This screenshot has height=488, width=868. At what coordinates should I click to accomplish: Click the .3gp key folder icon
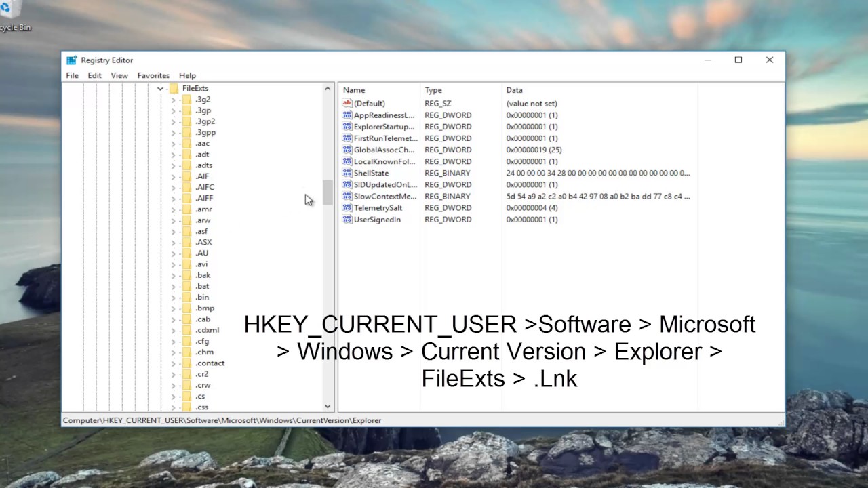click(187, 110)
